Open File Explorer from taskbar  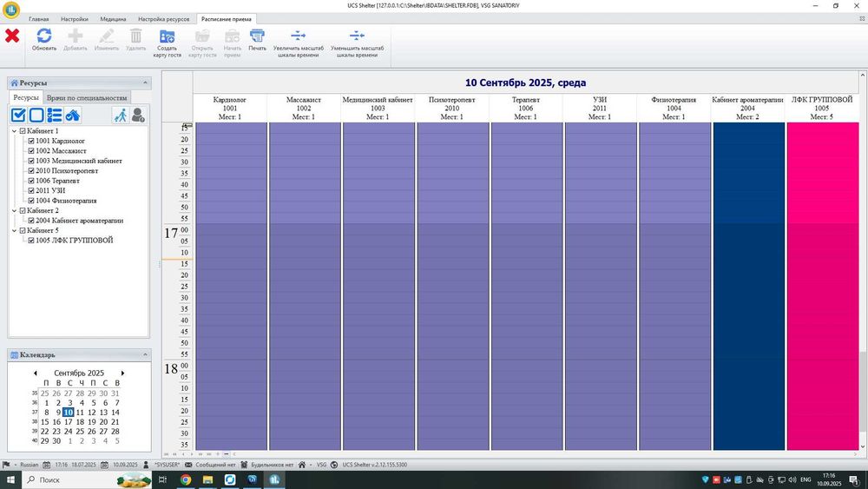pyautogui.click(x=207, y=479)
